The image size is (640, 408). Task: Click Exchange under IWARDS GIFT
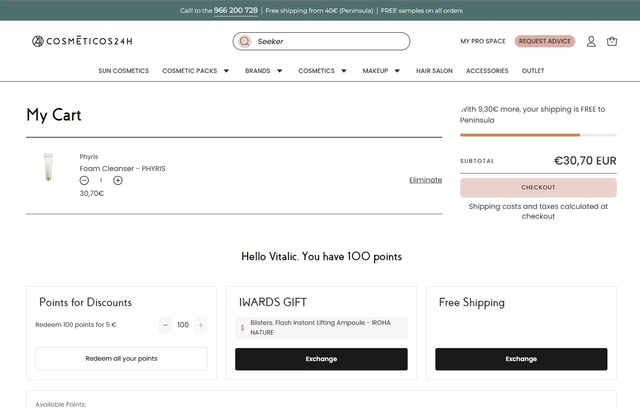click(321, 359)
